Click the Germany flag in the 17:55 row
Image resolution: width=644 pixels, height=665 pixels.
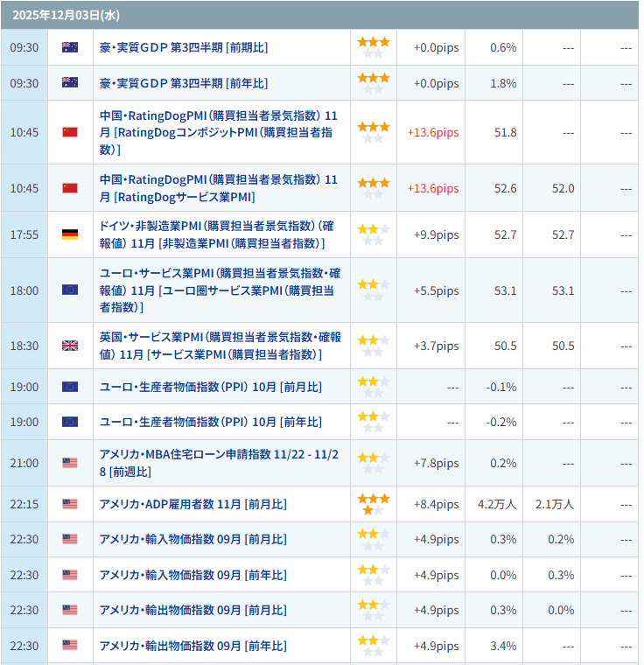70,234
